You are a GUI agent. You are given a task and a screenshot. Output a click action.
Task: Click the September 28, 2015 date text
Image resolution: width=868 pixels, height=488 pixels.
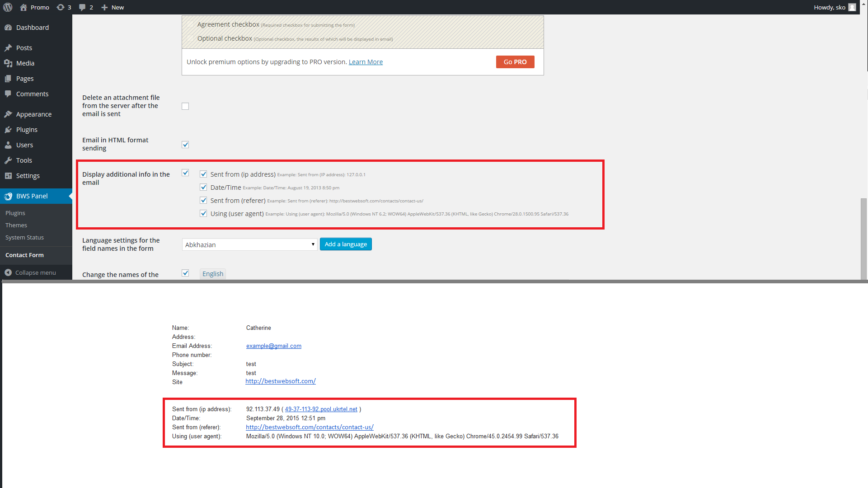[x=286, y=418]
